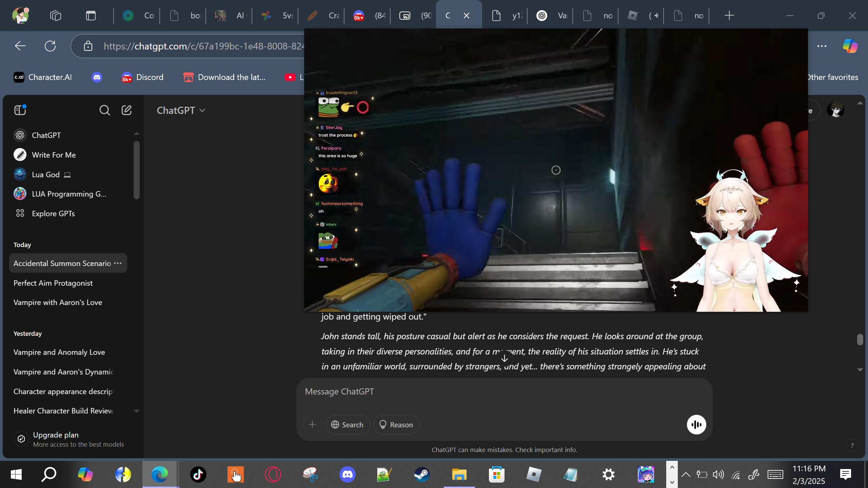Close the current ChatGPT tab
This screenshot has width=868, height=488.
pyautogui.click(x=467, y=16)
